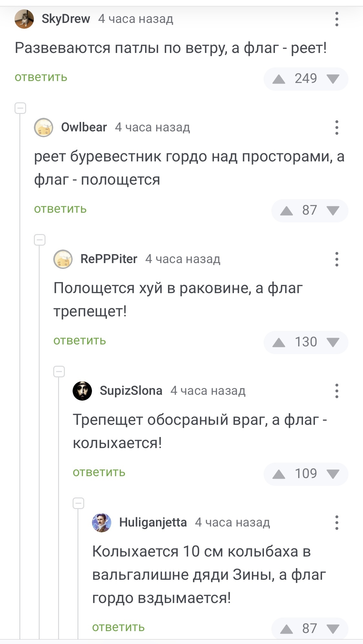The image size is (363, 644).
Task: Open three-dot menu on RePPPiter's comment
Action: click(337, 259)
